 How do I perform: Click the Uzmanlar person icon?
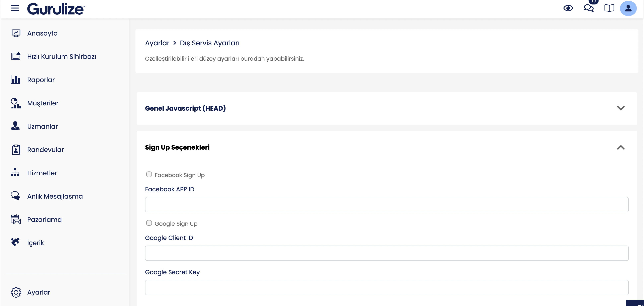(x=15, y=126)
